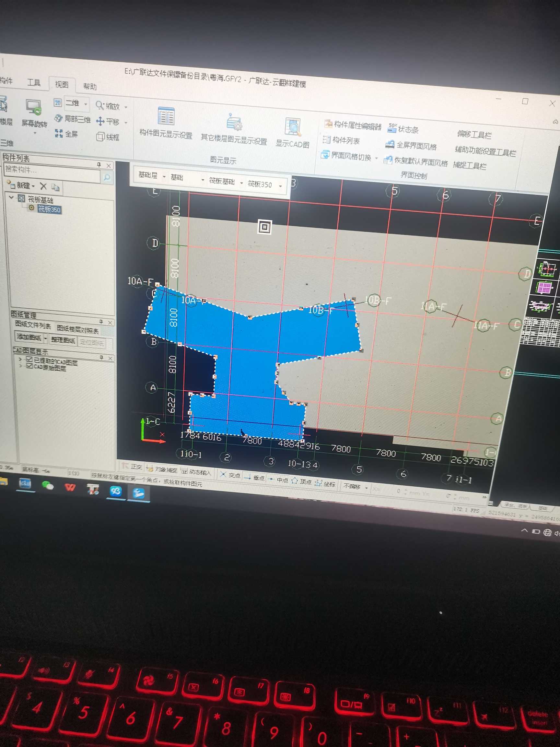The image size is (560, 747).
Task: Open the 筏板350 component dropdown
Action: pyautogui.click(x=281, y=186)
